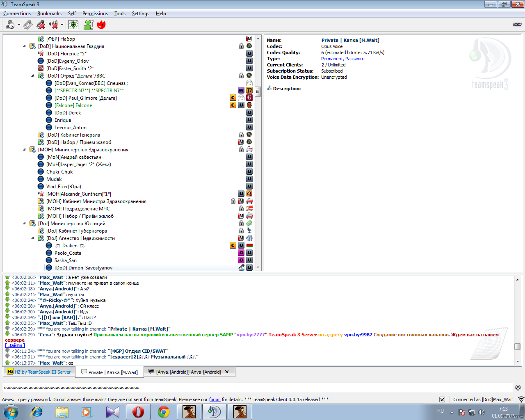Open the Self menu
Screen dimensions: 525x420
pyautogui.click(x=72, y=14)
